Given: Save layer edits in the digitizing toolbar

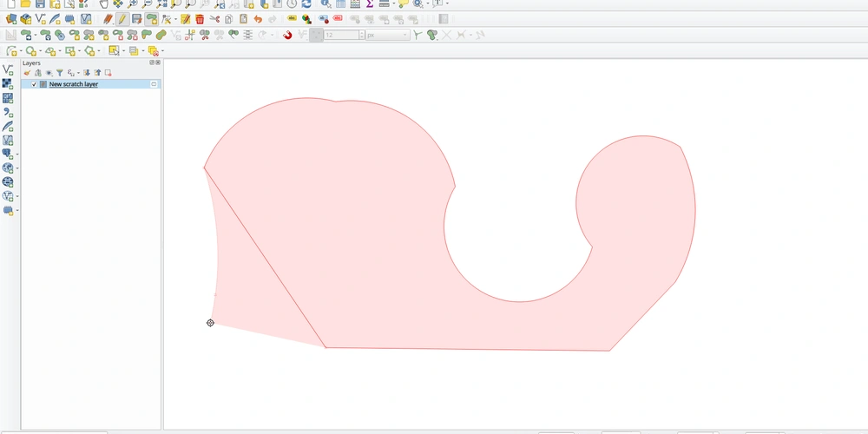Looking at the screenshot, I should point(137,19).
